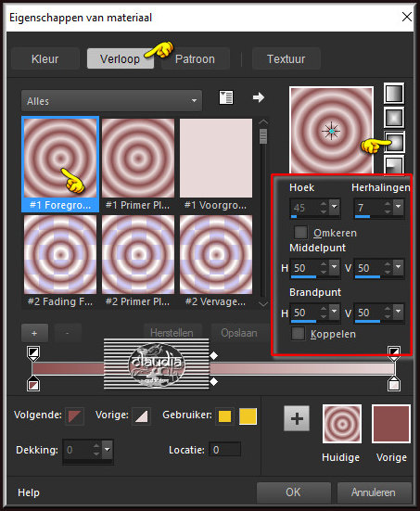This screenshot has width=420, height=511.
Task: Click the Vorige dark red color swatch
Action: pyautogui.click(x=391, y=424)
